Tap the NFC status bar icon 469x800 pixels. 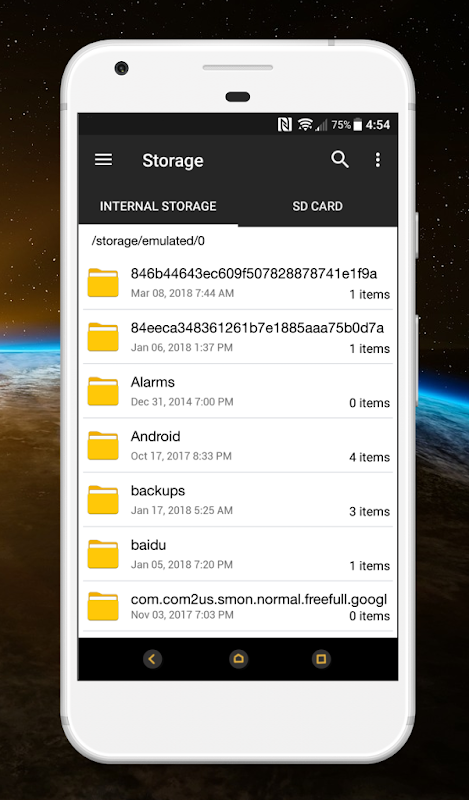point(285,124)
